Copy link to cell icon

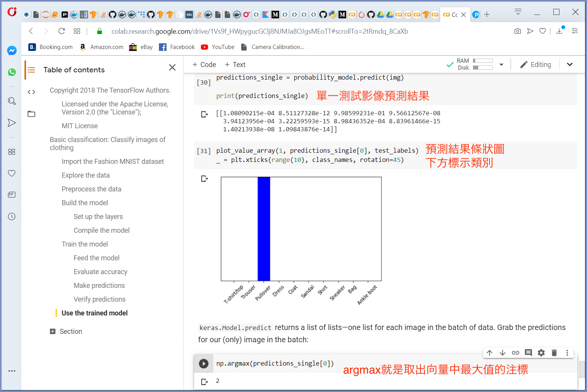pyautogui.click(x=515, y=353)
